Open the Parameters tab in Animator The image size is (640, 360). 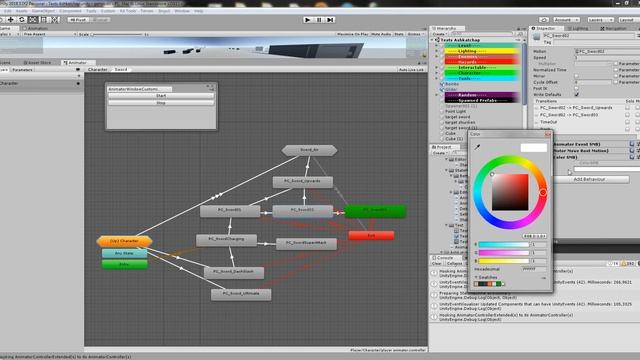[x=22, y=70]
